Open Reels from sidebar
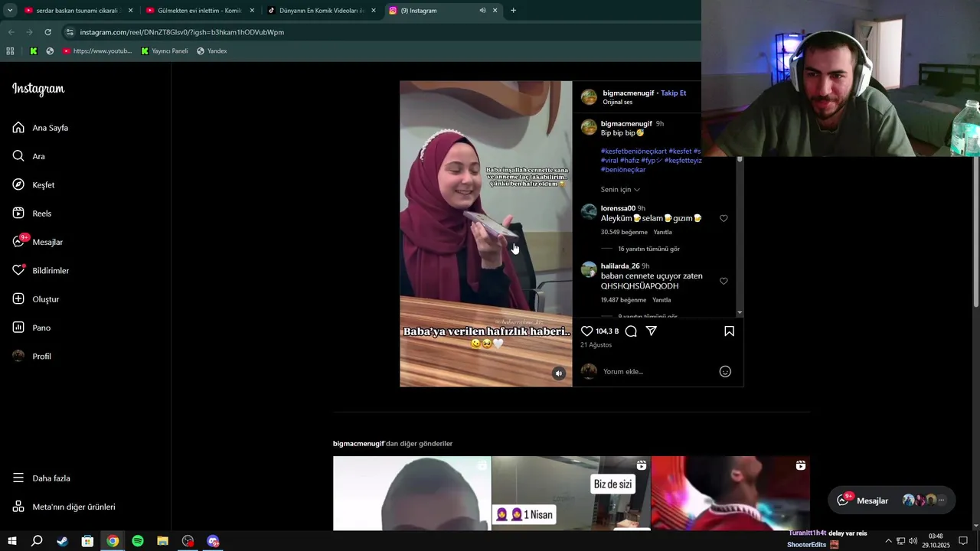 pos(32,214)
